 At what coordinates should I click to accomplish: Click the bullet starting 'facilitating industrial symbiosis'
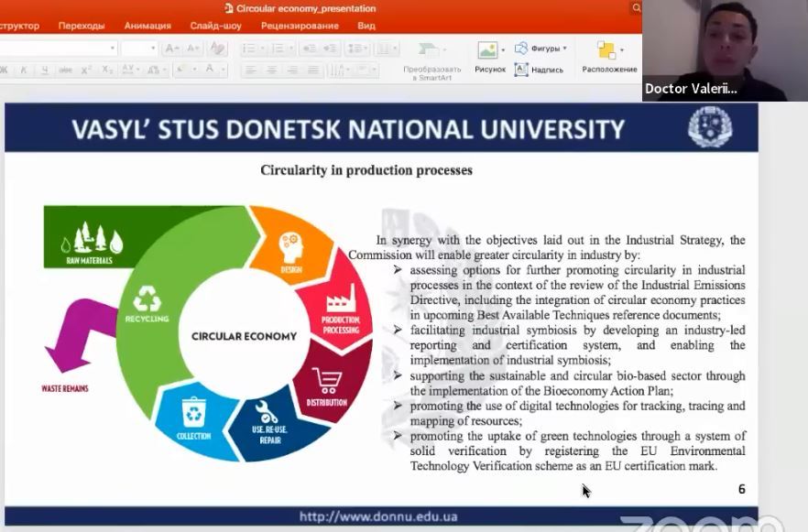[577, 345]
